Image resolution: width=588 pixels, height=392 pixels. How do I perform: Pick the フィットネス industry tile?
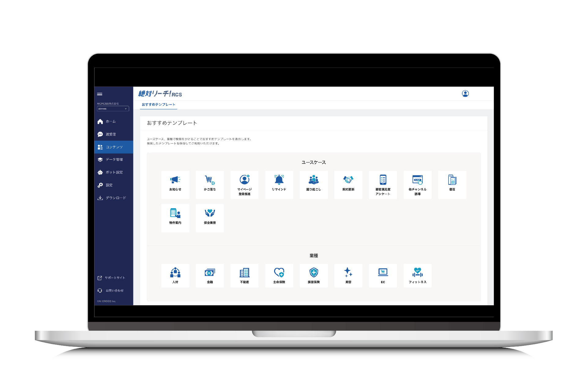point(417,275)
